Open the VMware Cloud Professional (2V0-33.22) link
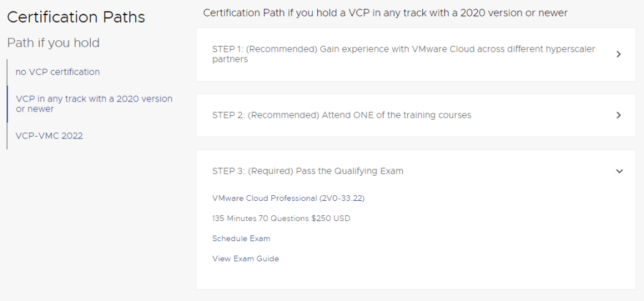 click(x=288, y=198)
